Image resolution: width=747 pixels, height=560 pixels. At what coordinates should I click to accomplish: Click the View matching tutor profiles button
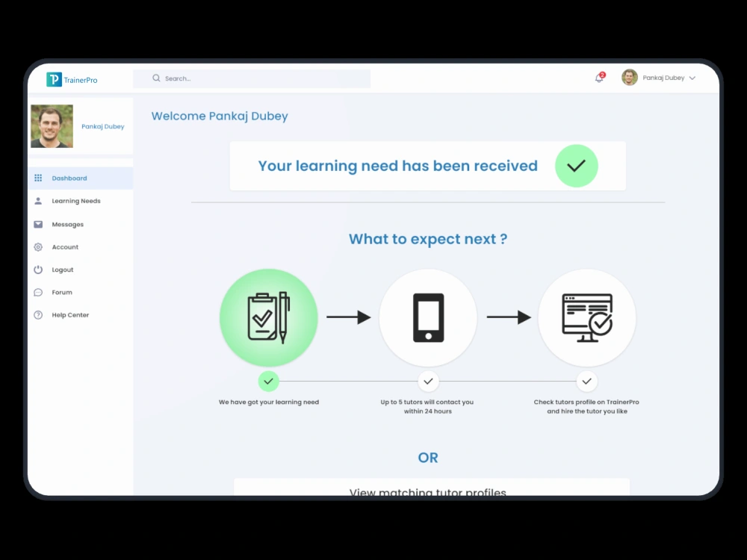(432, 487)
